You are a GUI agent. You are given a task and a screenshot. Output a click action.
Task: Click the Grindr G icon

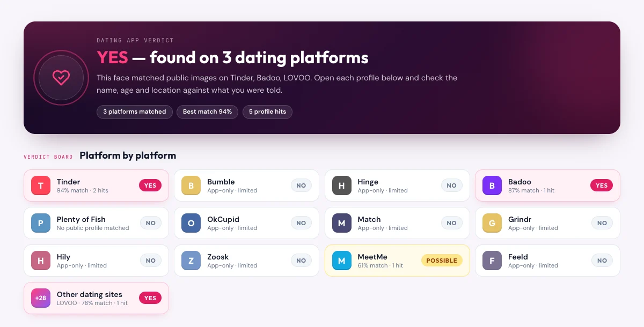coord(492,223)
